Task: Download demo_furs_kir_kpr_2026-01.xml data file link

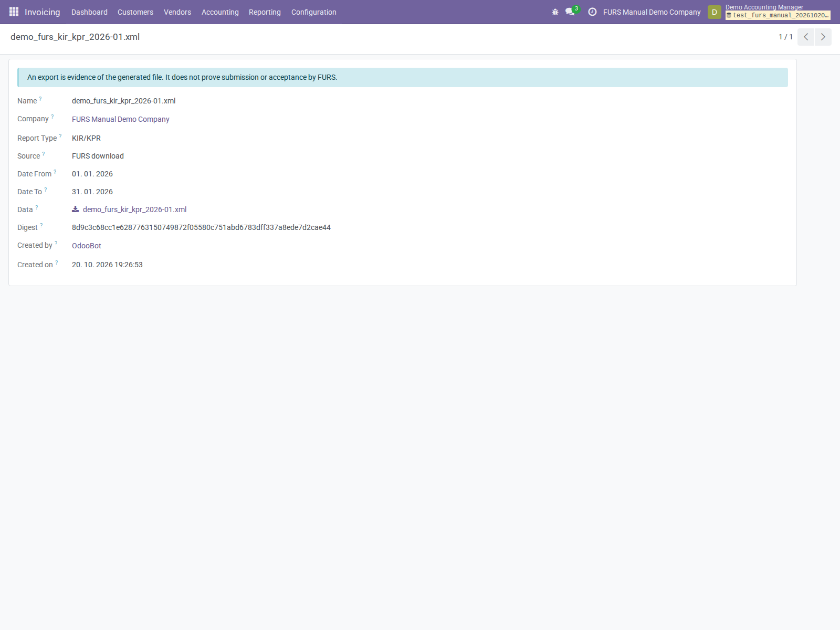Action: 134,209
